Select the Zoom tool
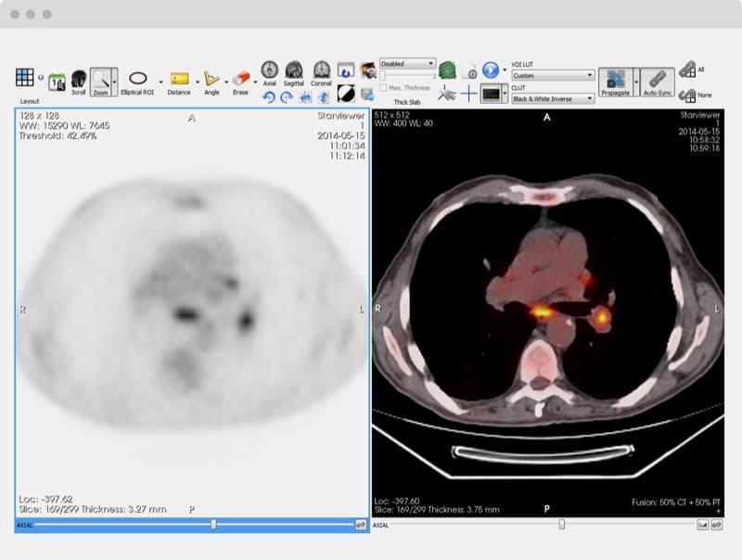This screenshot has width=742, height=560. pyautogui.click(x=102, y=76)
